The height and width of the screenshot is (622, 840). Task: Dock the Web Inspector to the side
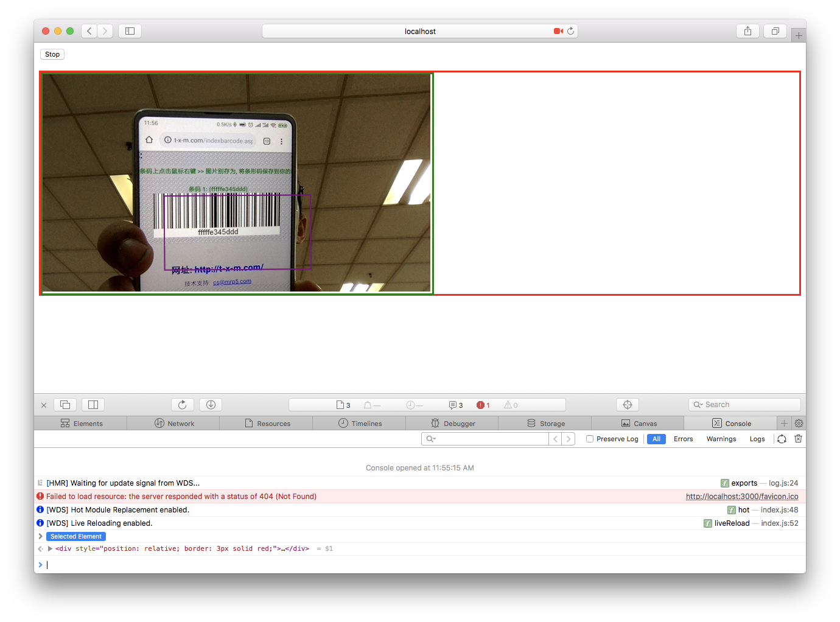coord(93,404)
